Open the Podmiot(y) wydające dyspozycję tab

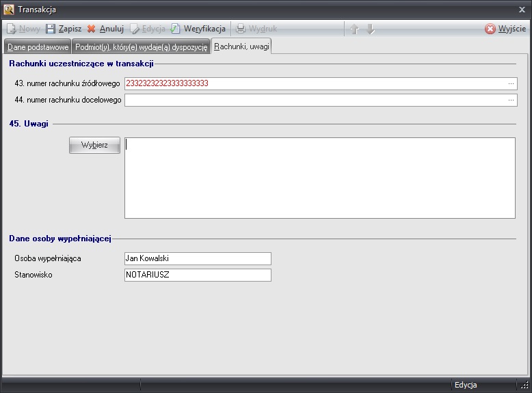[x=141, y=46]
